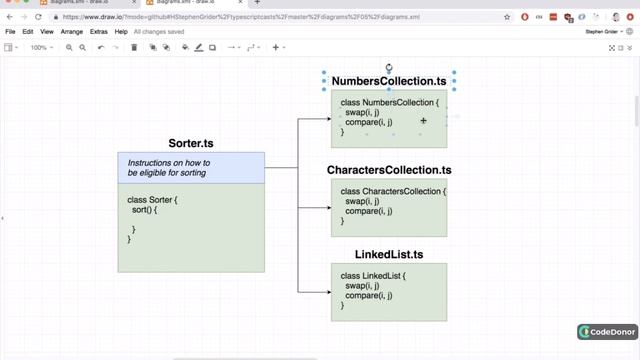Click the red Opera-style extension icon
This screenshot has height=360, width=640.
coord(525,17)
